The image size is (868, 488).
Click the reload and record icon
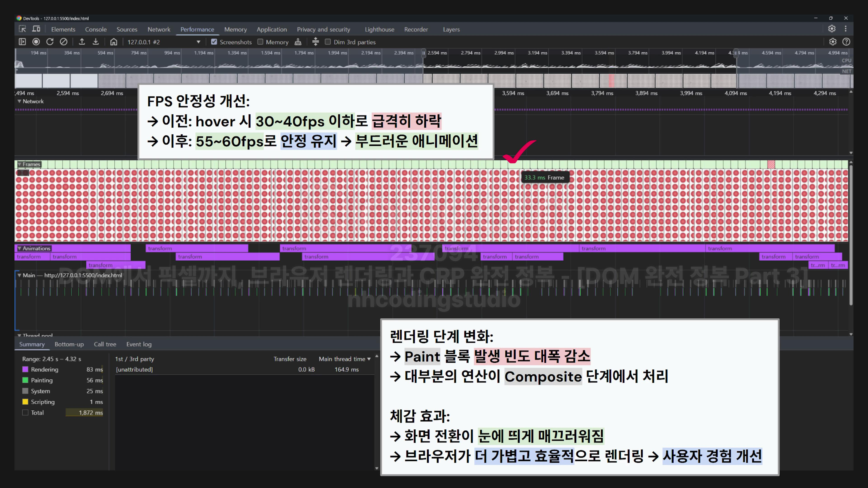[50, 42]
